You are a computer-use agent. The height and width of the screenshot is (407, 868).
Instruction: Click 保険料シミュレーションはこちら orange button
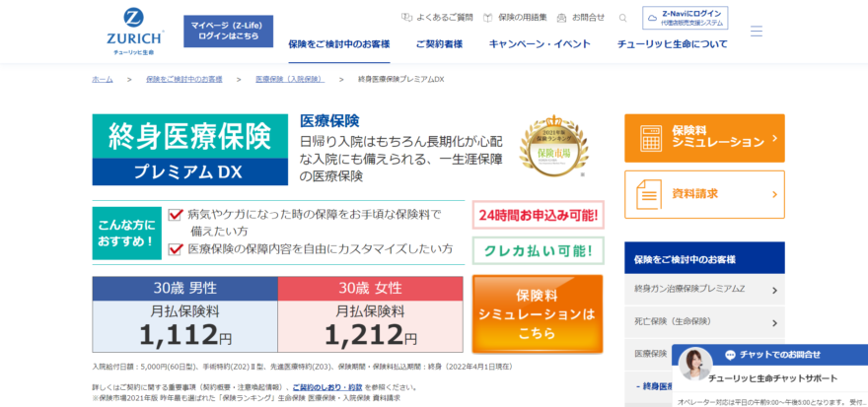(x=537, y=314)
